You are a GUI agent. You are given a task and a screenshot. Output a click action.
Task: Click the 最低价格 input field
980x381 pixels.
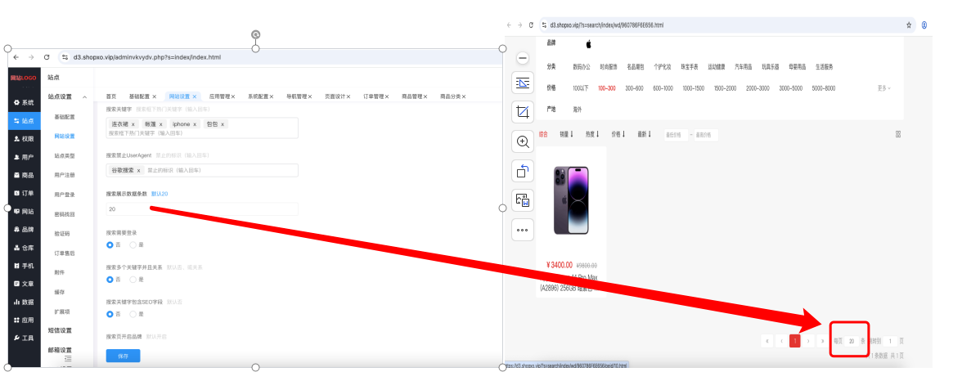[676, 135]
